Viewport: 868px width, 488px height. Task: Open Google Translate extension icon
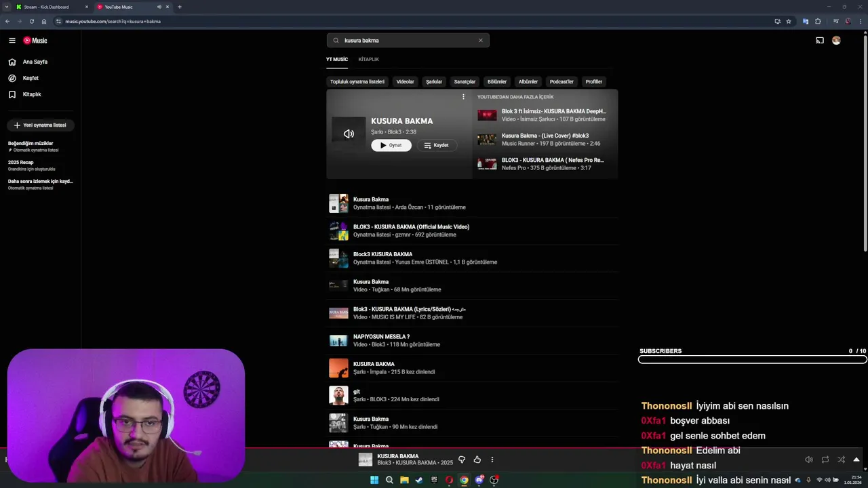pyautogui.click(x=806, y=21)
